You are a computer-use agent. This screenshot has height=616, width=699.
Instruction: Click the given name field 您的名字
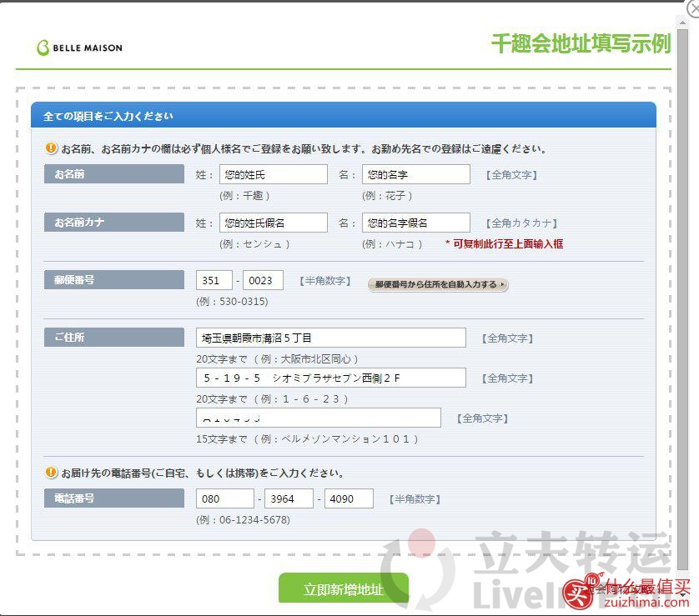pyautogui.click(x=416, y=174)
